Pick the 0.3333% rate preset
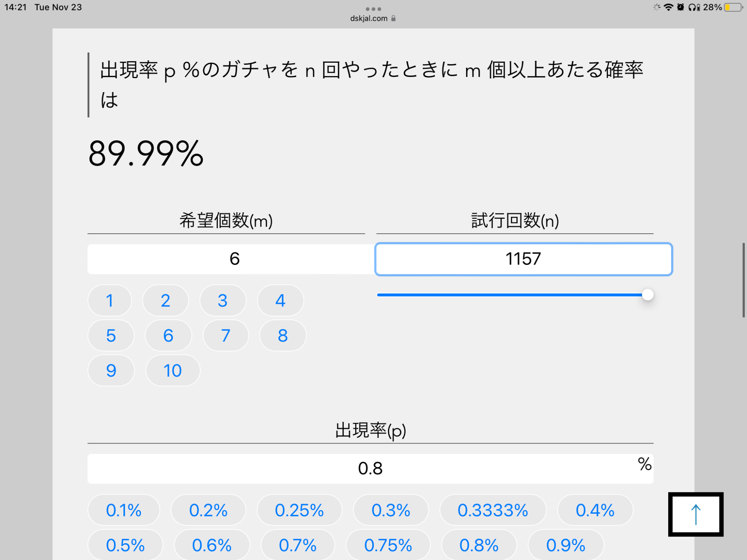This screenshot has width=747, height=560. coord(493,510)
